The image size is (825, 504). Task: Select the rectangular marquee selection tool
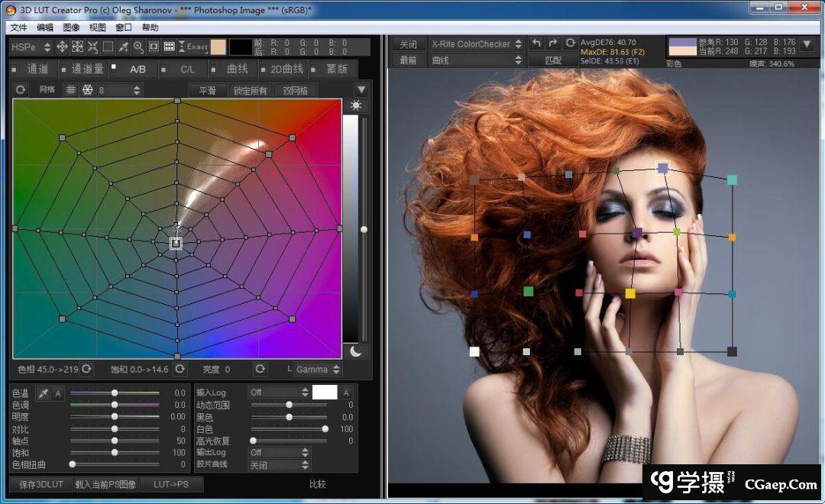108,47
